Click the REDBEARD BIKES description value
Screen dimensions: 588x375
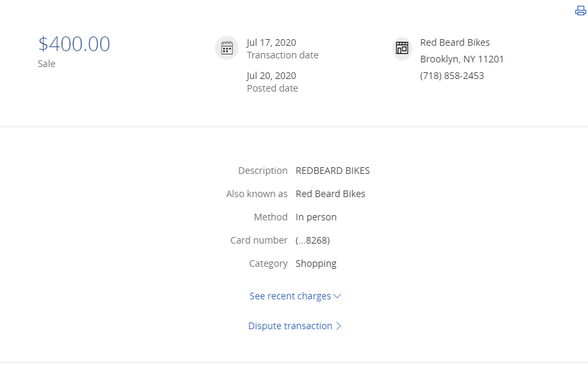pyautogui.click(x=333, y=171)
